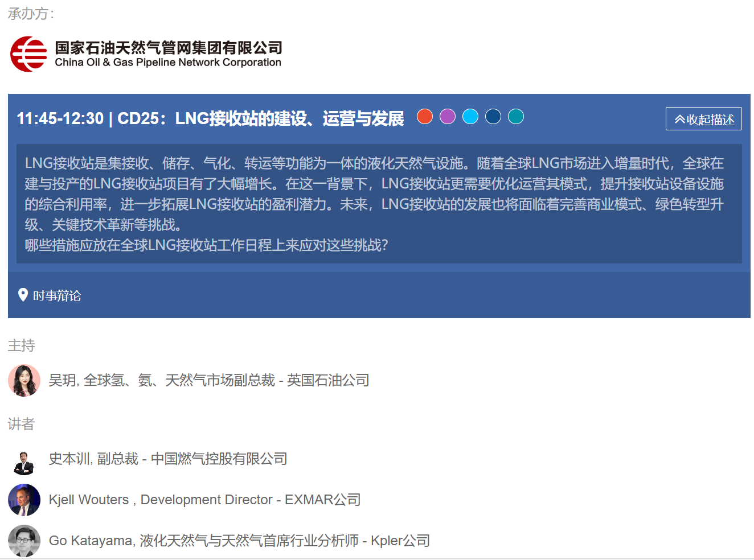Open speaker 史本训's profile photo

(24, 459)
